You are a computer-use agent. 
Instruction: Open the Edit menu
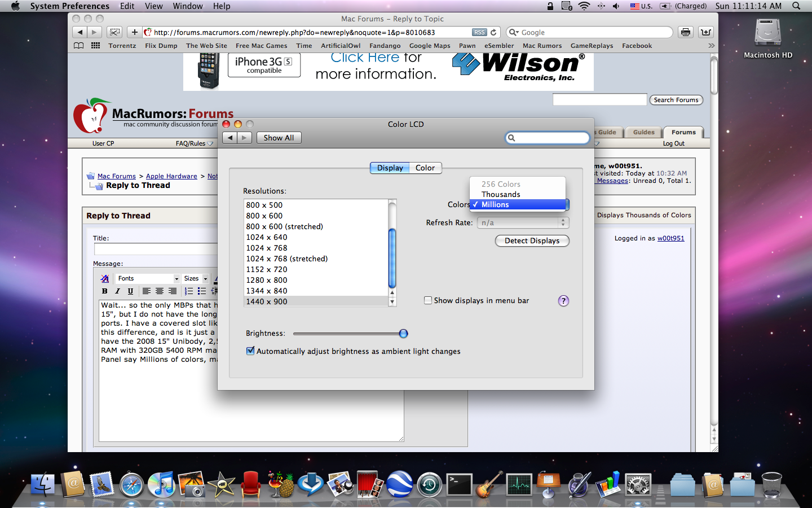(x=127, y=6)
